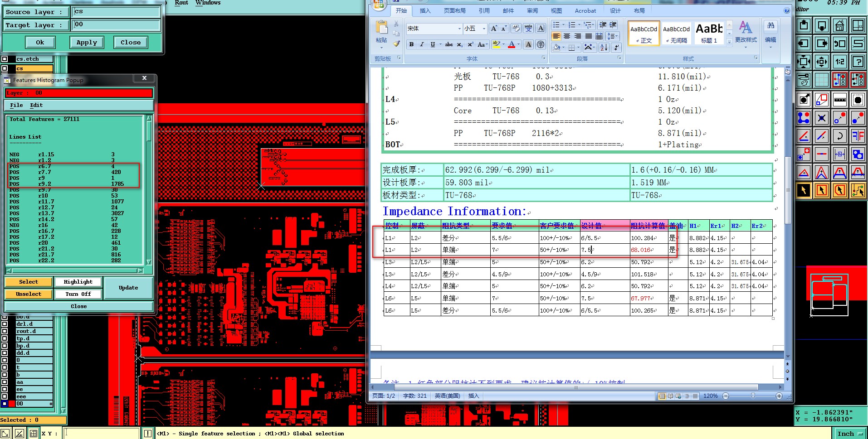
Task: Click Word's cut scissors icon
Action: (396, 24)
